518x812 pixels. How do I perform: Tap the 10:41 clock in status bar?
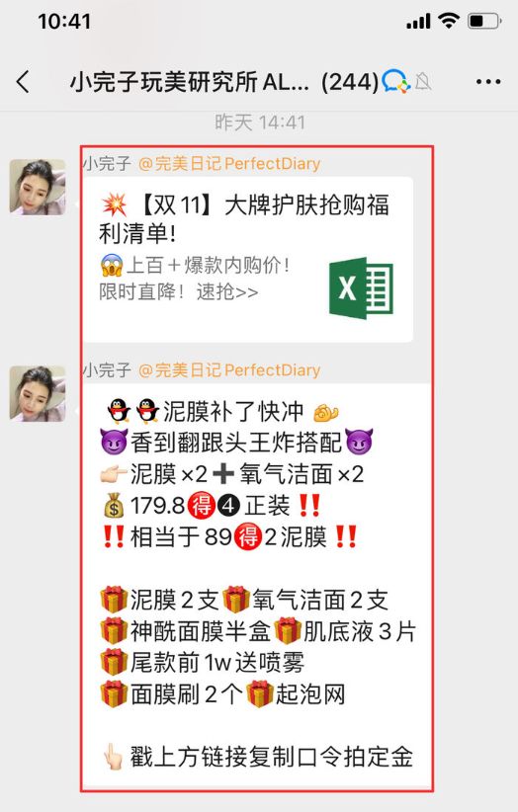64,21
